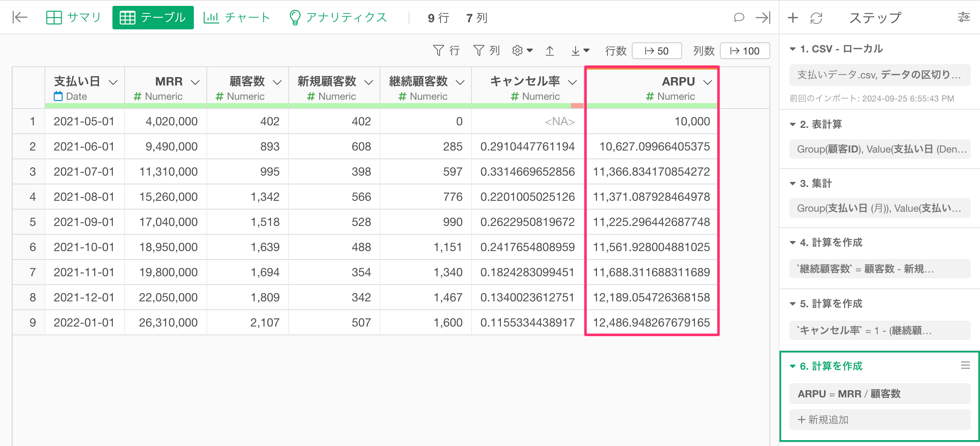Open the row filter 行
This screenshot has width=980, height=446.
pyautogui.click(x=446, y=51)
